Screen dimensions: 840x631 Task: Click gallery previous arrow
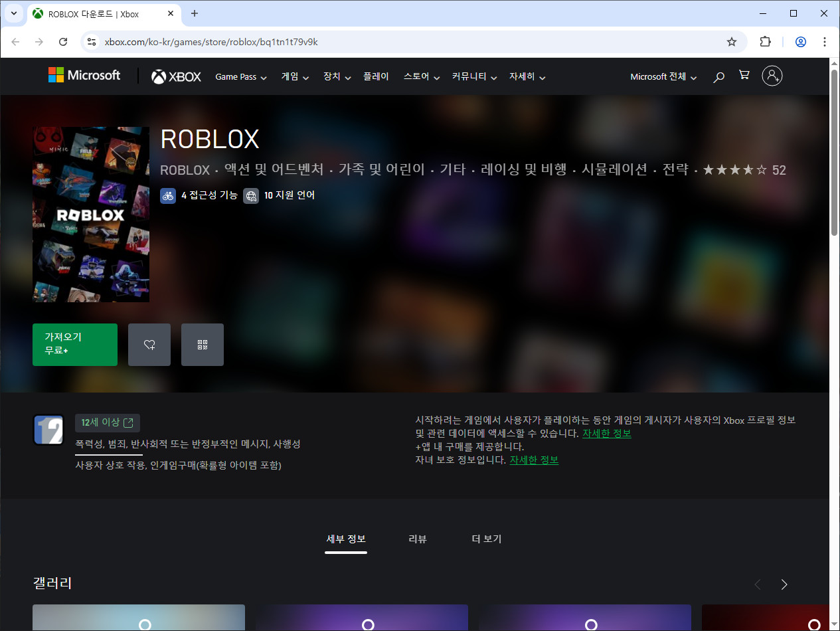click(758, 585)
